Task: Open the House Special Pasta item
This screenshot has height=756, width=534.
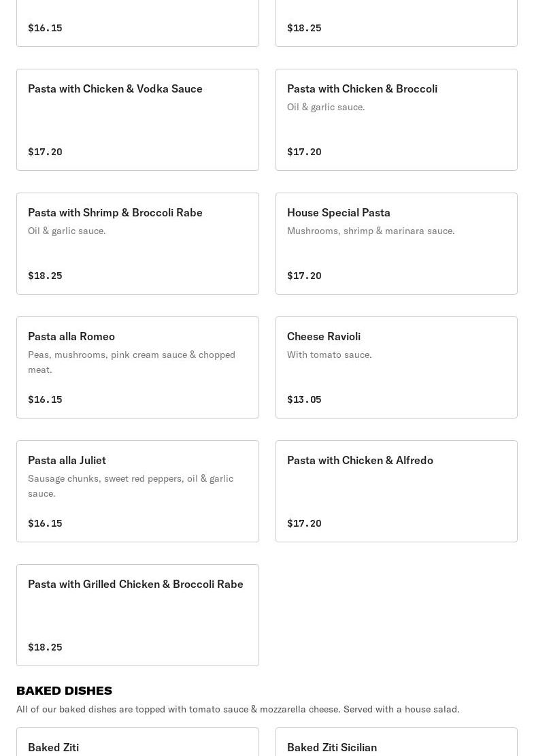Action: tap(396, 244)
